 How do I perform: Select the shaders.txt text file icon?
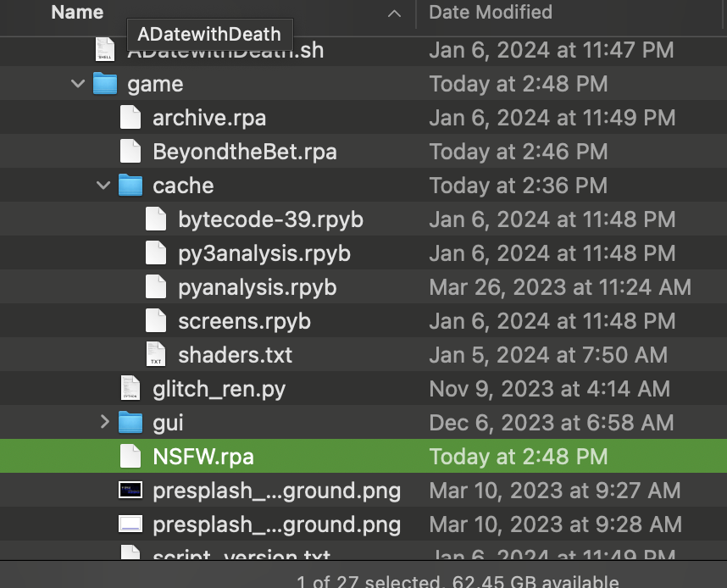(155, 355)
